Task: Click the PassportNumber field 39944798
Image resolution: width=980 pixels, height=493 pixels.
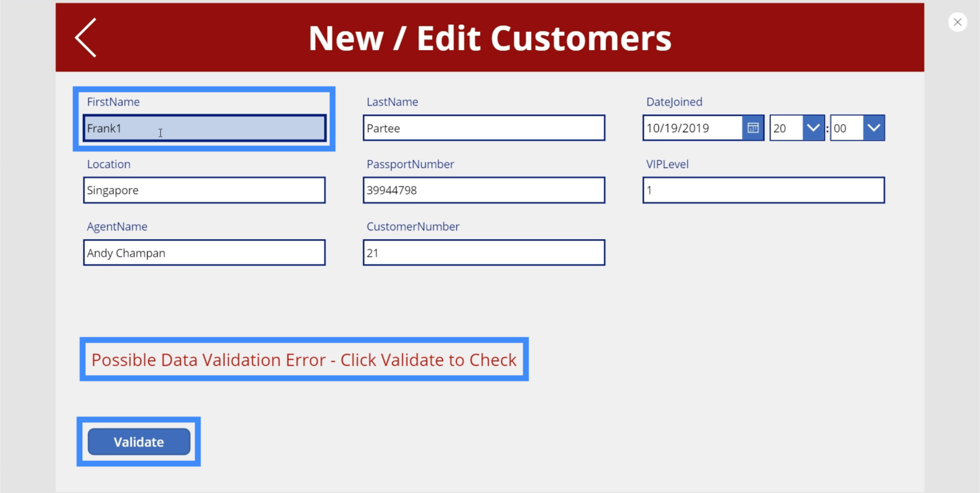Action: pos(484,190)
